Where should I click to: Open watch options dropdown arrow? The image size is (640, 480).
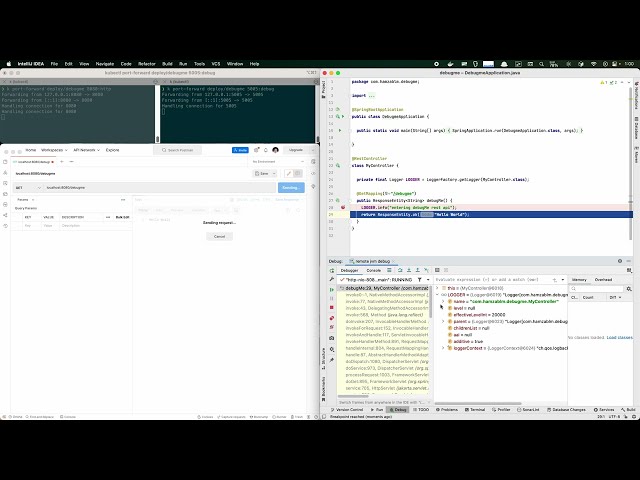[x=562, y=280]
